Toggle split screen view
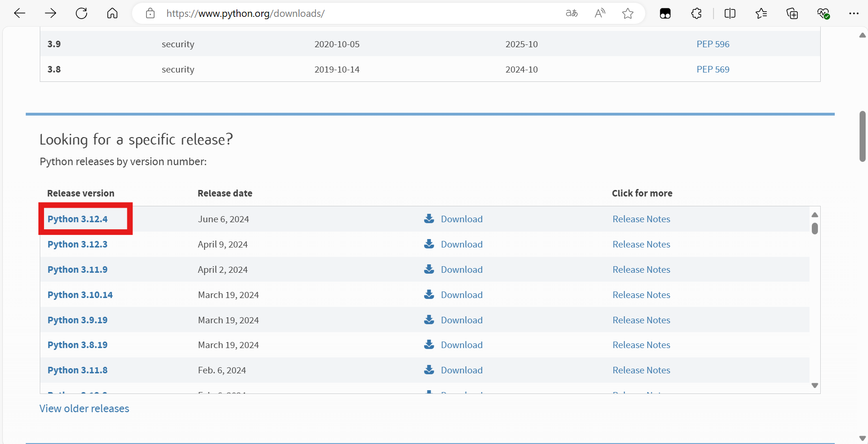868x444 pixels. tap(730, 14)
